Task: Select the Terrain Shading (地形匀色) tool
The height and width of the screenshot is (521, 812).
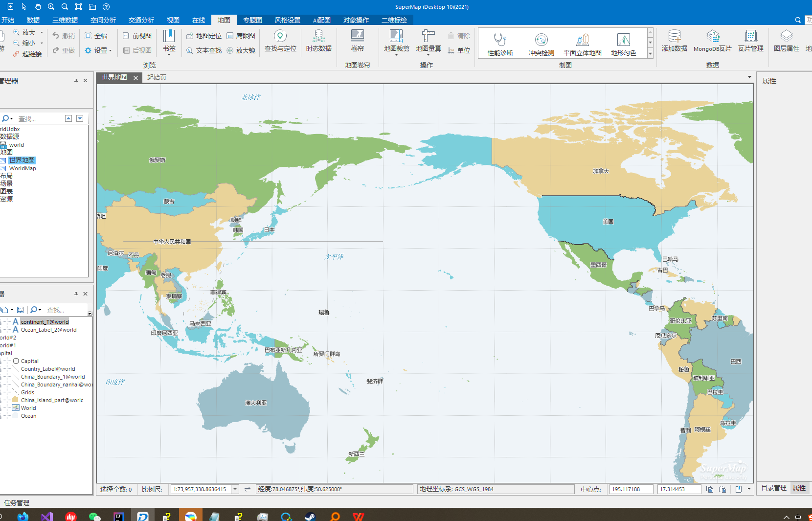Action: [x=623, y=44]
